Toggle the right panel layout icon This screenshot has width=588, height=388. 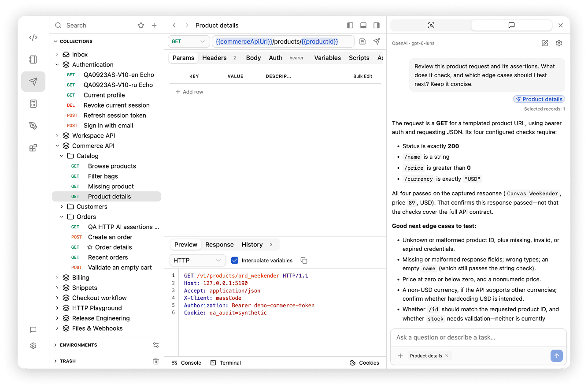coord(377,26)
